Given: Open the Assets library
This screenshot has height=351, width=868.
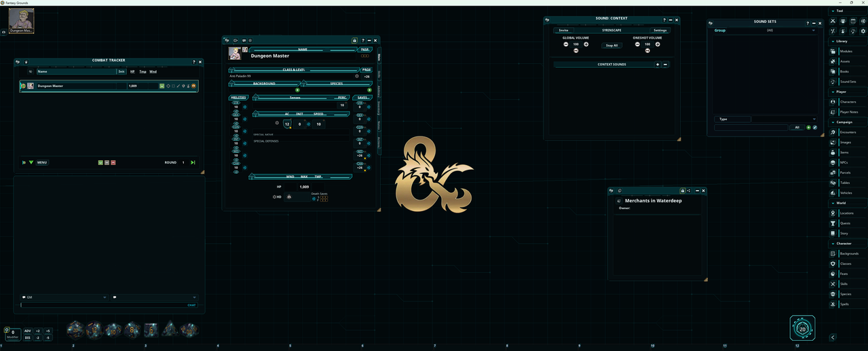Looking at the screenshot, I should pyautogui.click(x=847, y=61).
